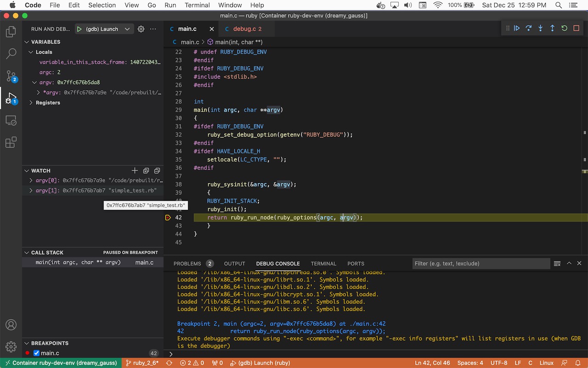Image resolution: width=588 pixels, height=368 pixels.
Task: Toggle the main.c breakpoint checkbox
Action: [x=35, y=353]
